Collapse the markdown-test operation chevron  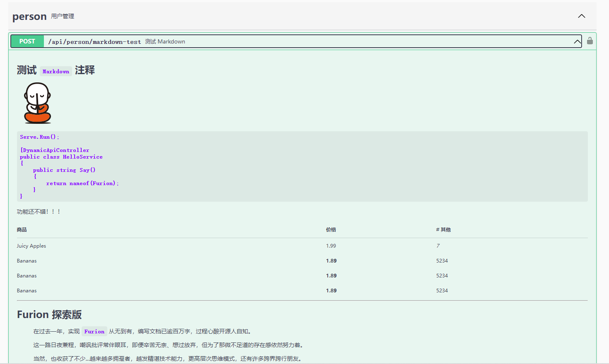point(577,41)
